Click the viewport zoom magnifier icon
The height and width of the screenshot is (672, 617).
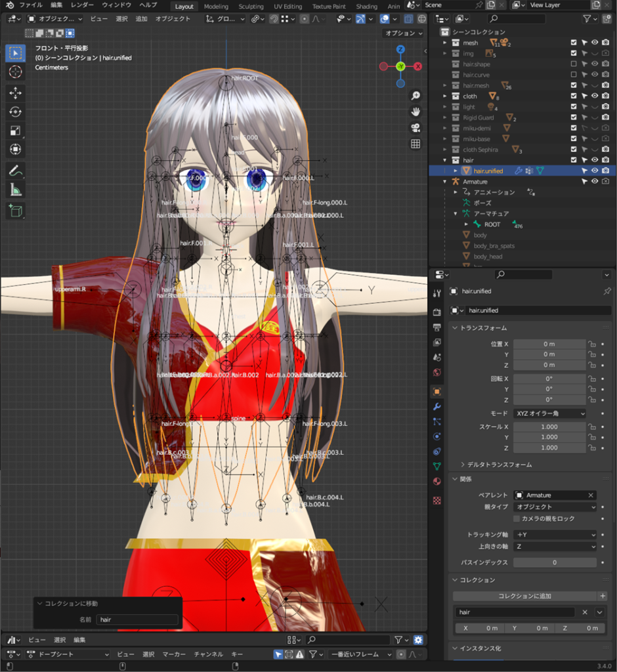pos(415,96)
